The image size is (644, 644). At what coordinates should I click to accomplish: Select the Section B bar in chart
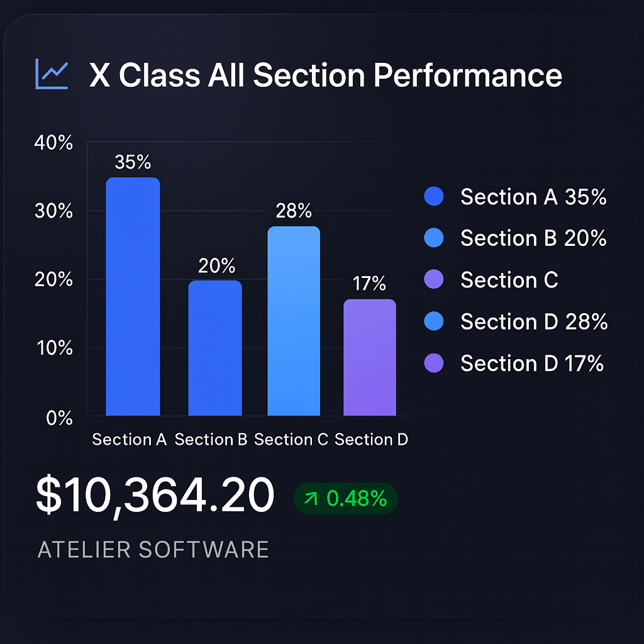point(215,348)
